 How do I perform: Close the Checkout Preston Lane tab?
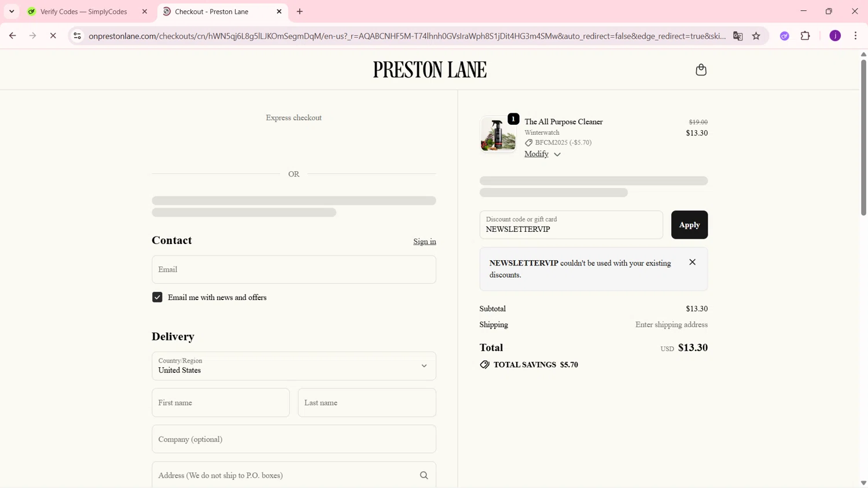(279, 12)
